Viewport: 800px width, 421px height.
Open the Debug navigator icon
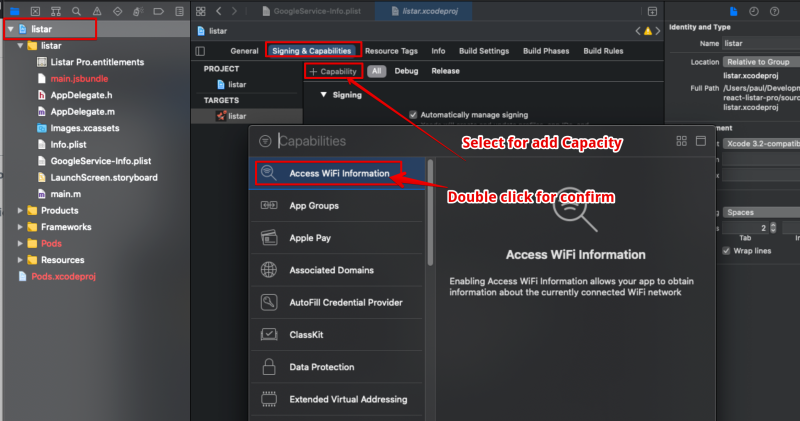click(x=138, y=11)
